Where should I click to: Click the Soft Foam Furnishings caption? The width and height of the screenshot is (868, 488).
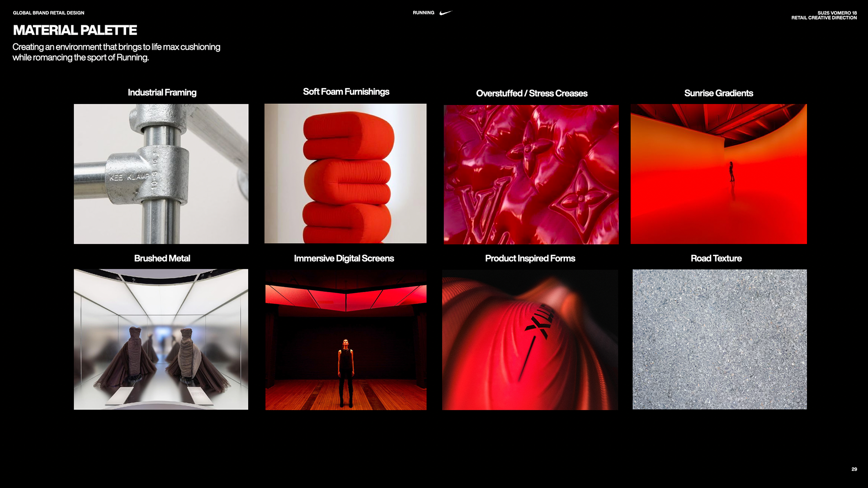346,92
